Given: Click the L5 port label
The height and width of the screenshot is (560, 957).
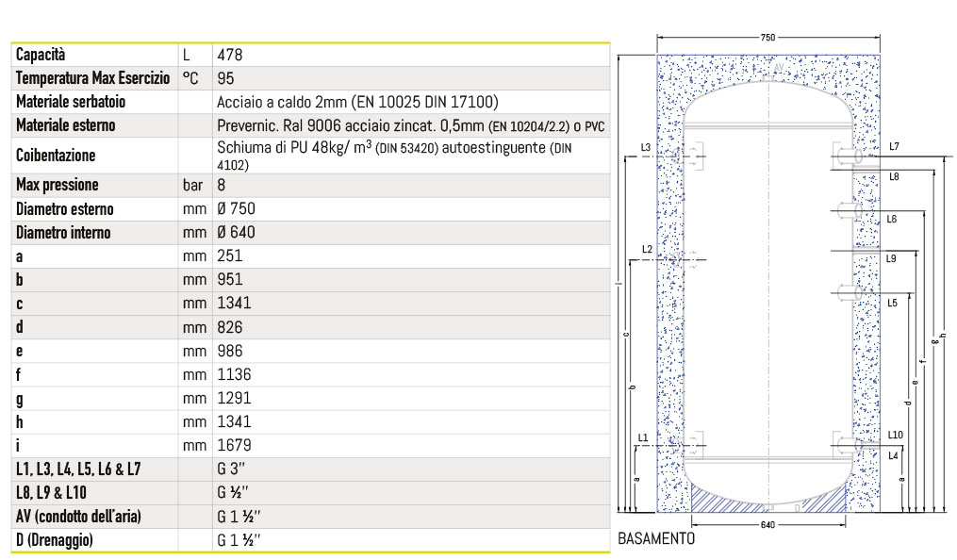Looking at the screenshot, I should point(892,303).
